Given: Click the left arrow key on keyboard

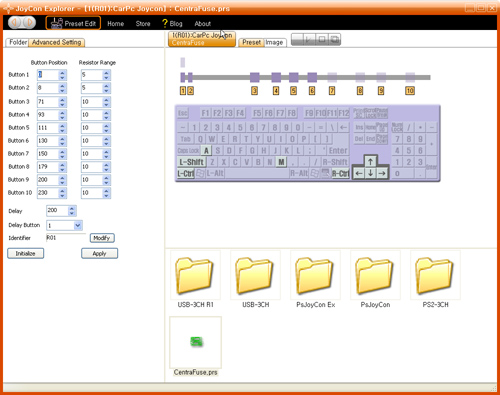Looking at the screenshot, I should click(359, 173).
